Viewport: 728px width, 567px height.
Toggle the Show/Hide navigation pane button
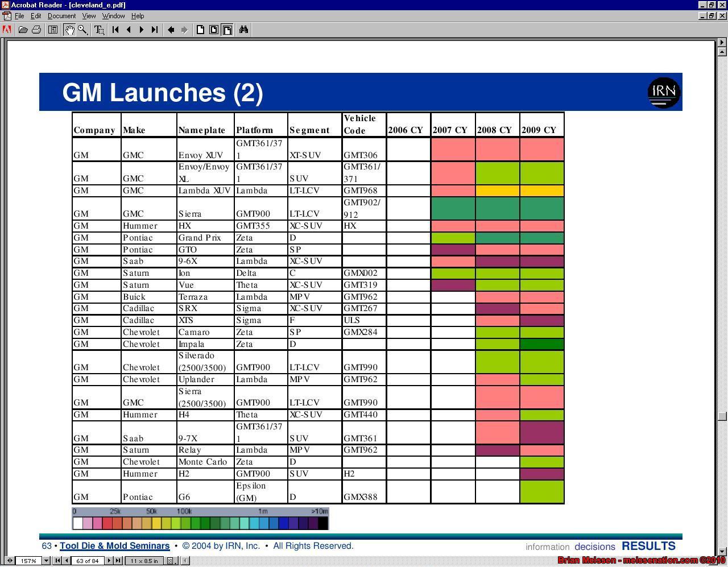click(x=53, y=30)
